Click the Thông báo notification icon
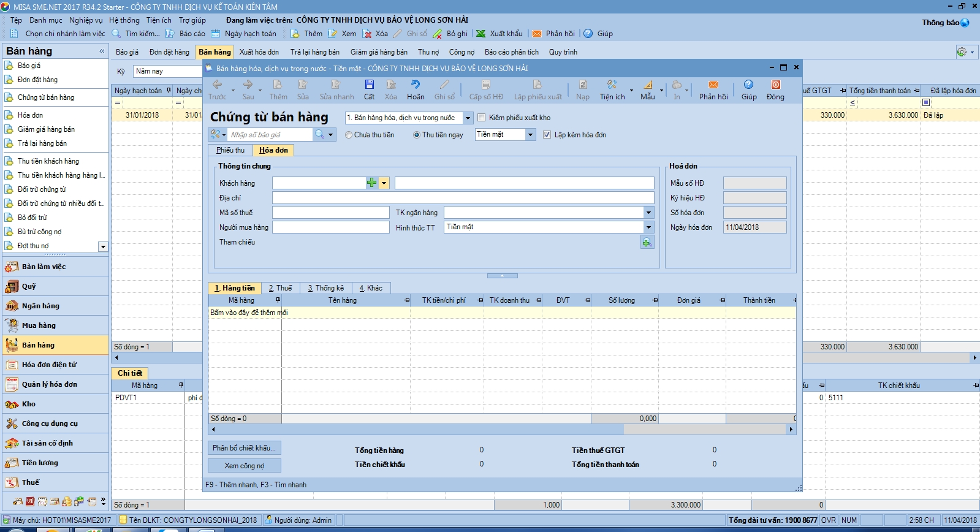980x532 pixels. tap(965, 23)
